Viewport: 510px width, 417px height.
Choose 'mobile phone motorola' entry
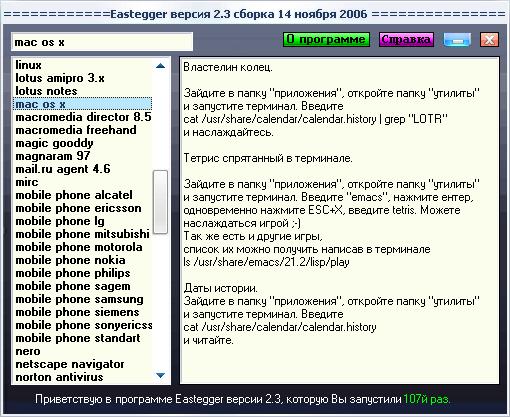pos(82,247)
